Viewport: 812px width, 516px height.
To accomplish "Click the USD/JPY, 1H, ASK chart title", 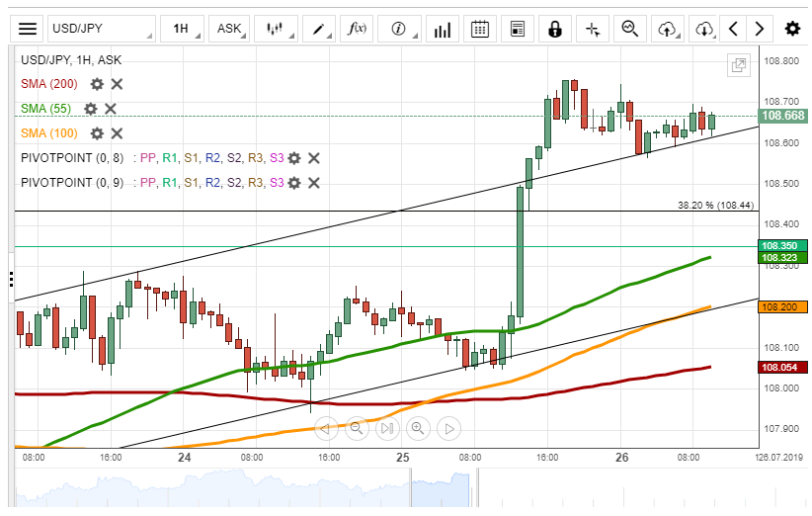I will coord(71,60).
